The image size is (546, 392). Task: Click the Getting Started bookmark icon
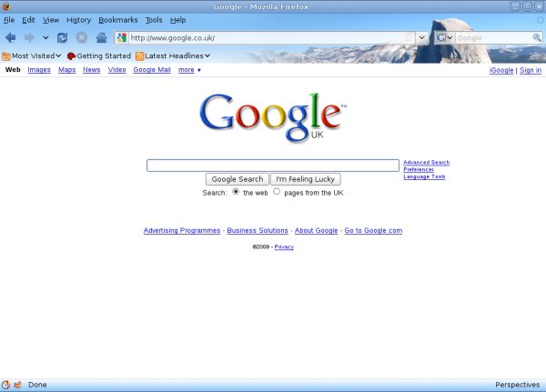(x=71, y=56)
